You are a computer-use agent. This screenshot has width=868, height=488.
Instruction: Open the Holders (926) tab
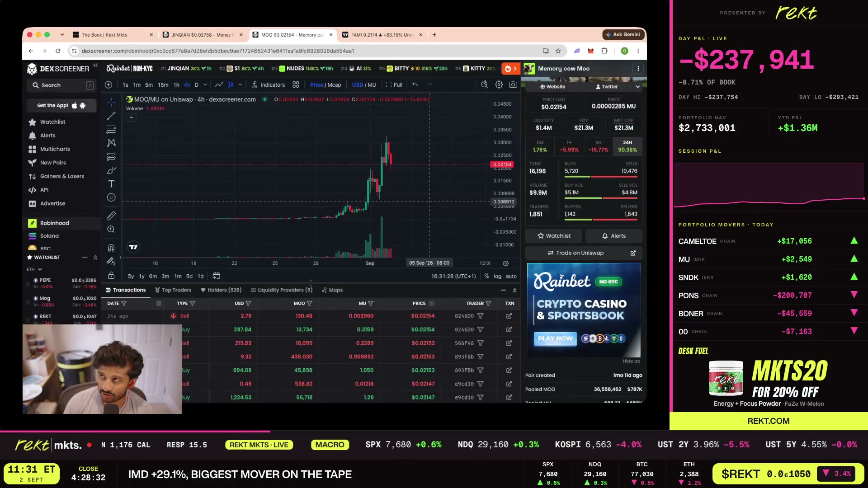(221, 290)
